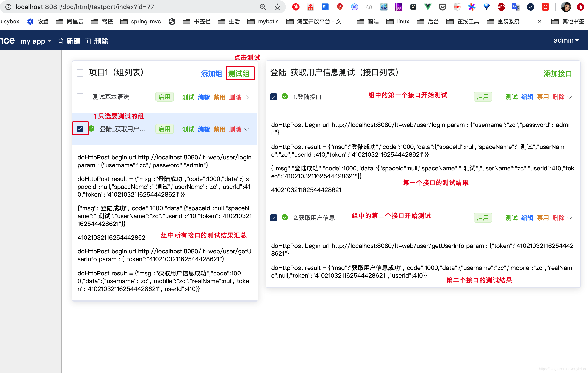This screenshot has height=373, width=588.
Task: Toggle the checkbox for 登陆_获取用户 group
Action: (80, 129)
